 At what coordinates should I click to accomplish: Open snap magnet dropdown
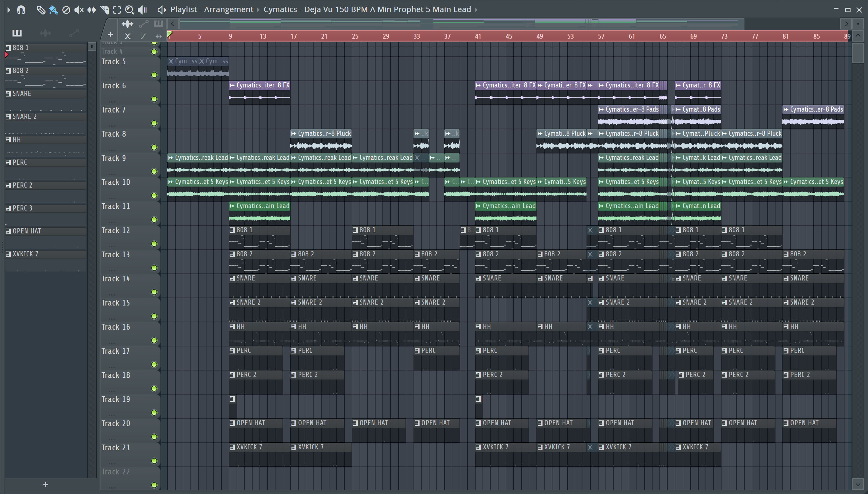point(21,10)
